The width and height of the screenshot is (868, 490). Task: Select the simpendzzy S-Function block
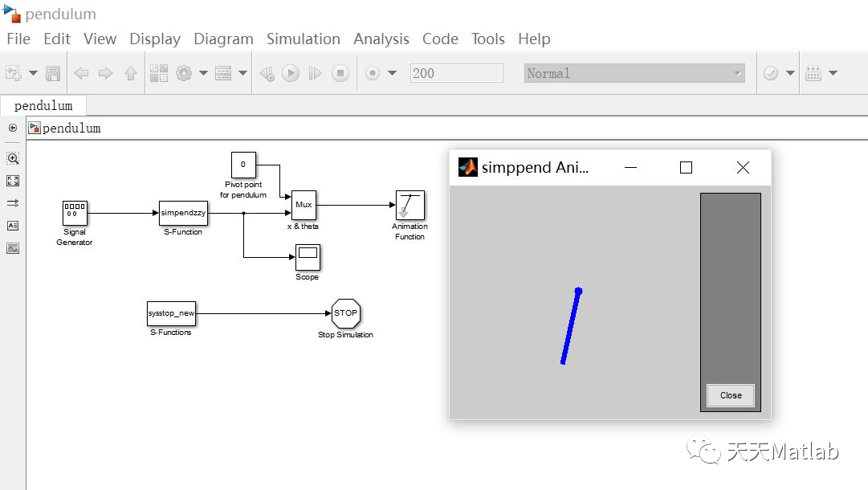183,213
